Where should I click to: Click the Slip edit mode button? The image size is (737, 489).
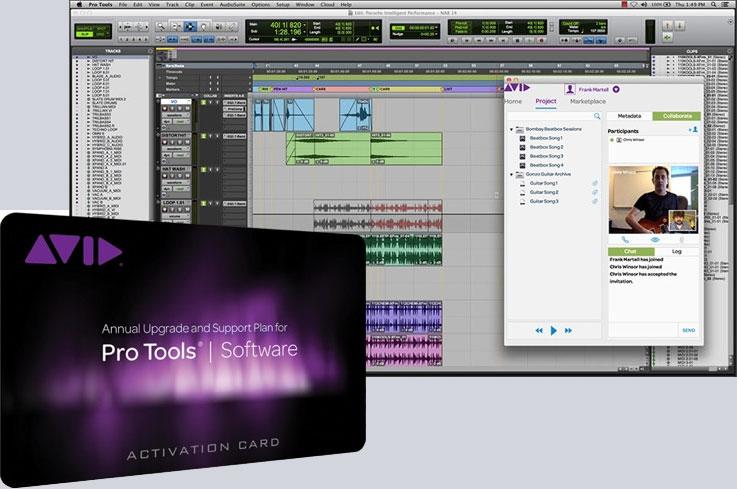[85, 34]
